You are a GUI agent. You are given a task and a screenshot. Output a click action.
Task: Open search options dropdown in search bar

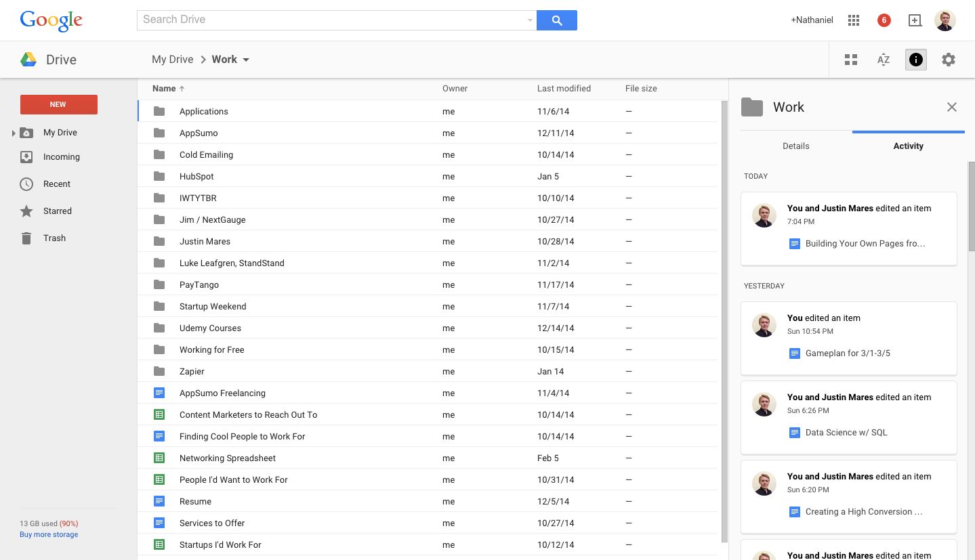(x=529, y=20)
